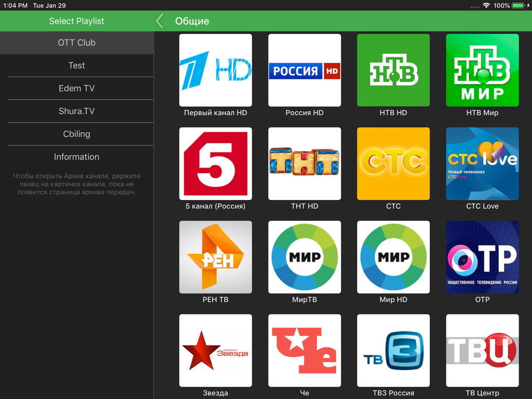
Task: Open the yellow СТС channel logo
Action: [x=393, y=163]
